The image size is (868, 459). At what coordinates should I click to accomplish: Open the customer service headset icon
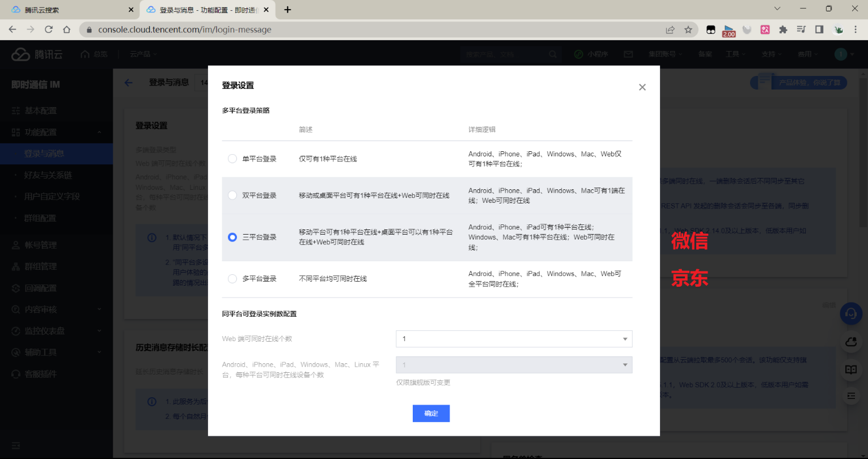point(850,313)
